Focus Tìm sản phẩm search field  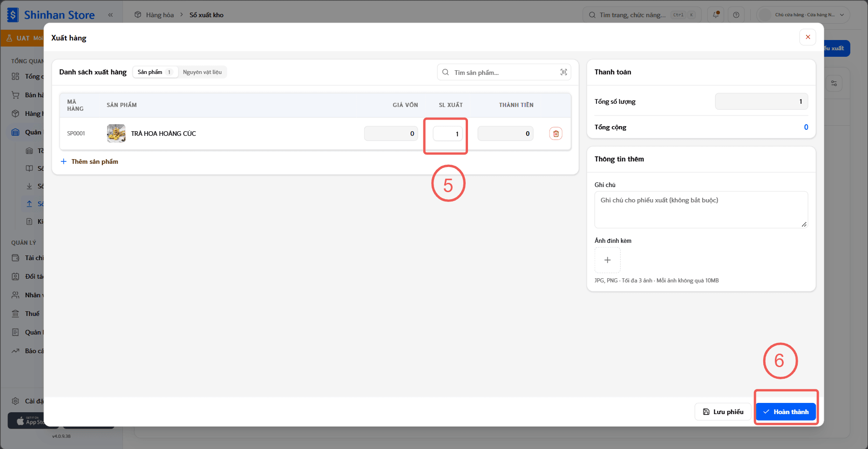coord(504,72)
